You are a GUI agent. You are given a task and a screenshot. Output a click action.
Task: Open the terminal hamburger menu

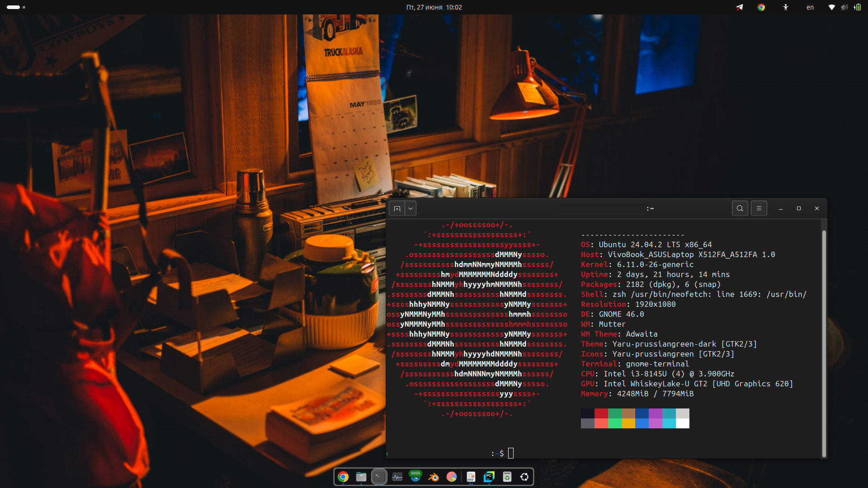click(759, 208)
